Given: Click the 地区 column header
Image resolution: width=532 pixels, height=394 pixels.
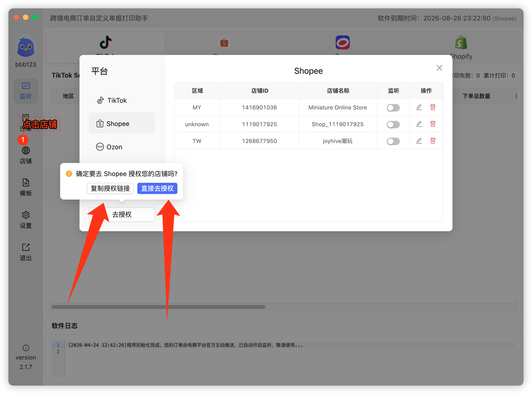Looking at the screenshot, I should click(68, 96).
